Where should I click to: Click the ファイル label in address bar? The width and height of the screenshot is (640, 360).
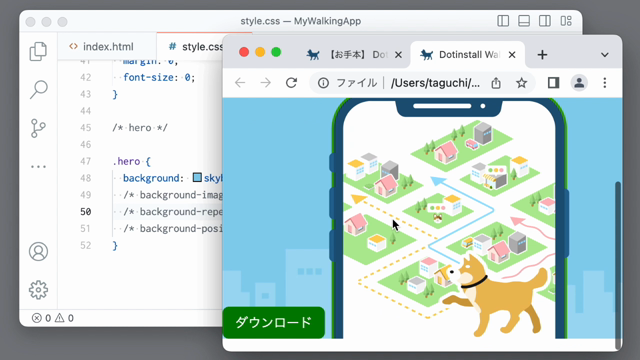click(356, 83)
